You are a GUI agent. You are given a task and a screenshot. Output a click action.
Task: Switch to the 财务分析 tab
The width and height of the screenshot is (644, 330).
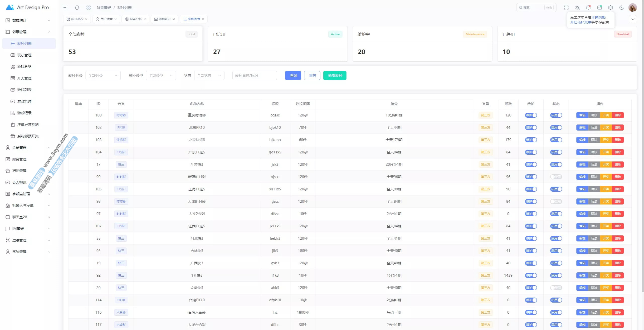(135, 19)
